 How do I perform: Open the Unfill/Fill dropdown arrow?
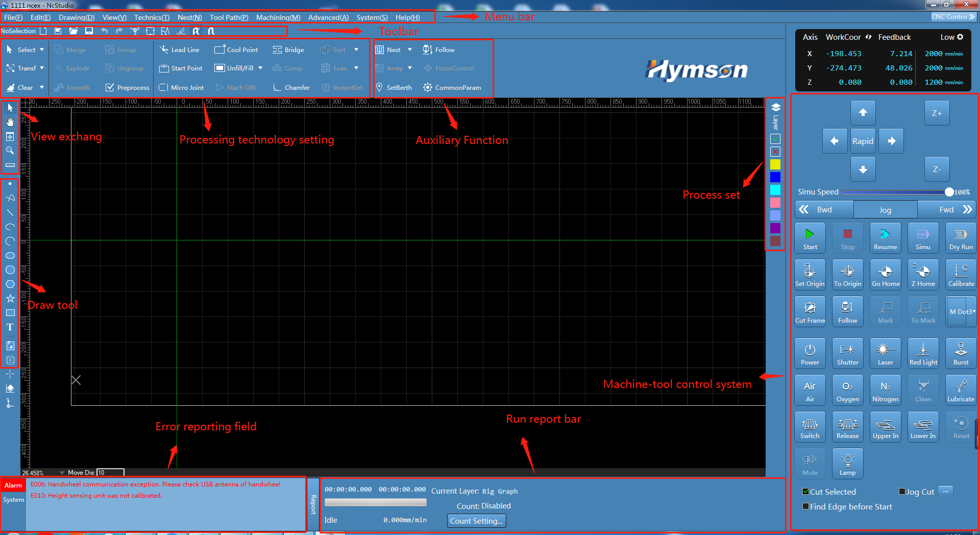260,68
